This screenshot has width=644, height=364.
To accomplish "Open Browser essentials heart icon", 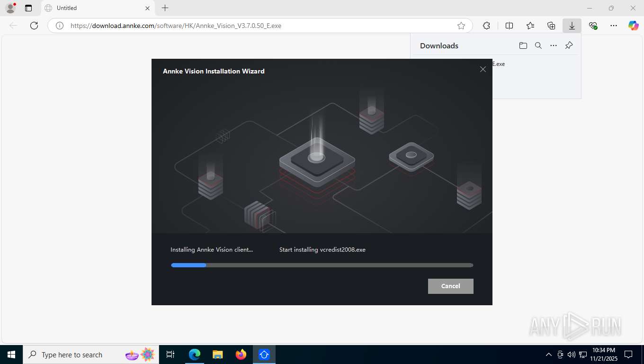I will coord(593,26).
